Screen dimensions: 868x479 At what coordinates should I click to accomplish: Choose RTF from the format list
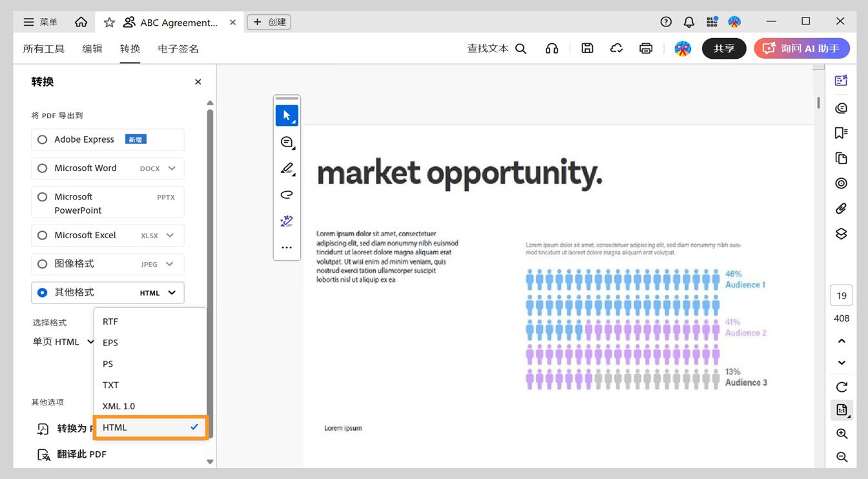coord(150,321)
